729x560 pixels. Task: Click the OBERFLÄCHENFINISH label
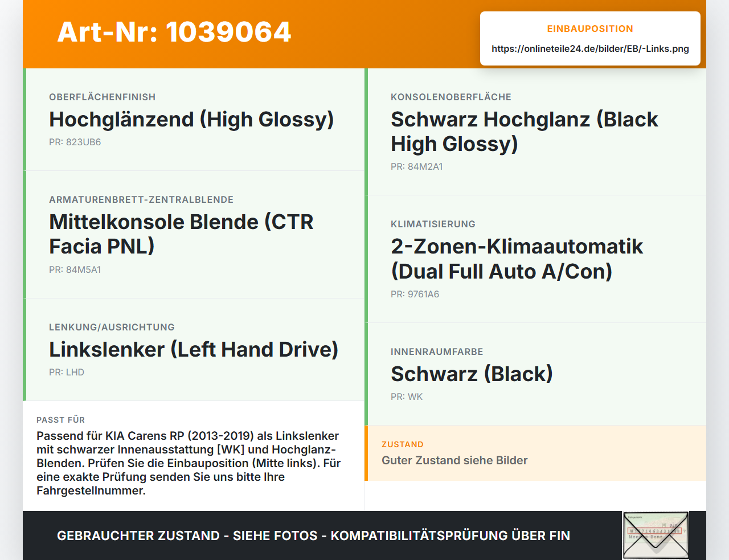103,97
